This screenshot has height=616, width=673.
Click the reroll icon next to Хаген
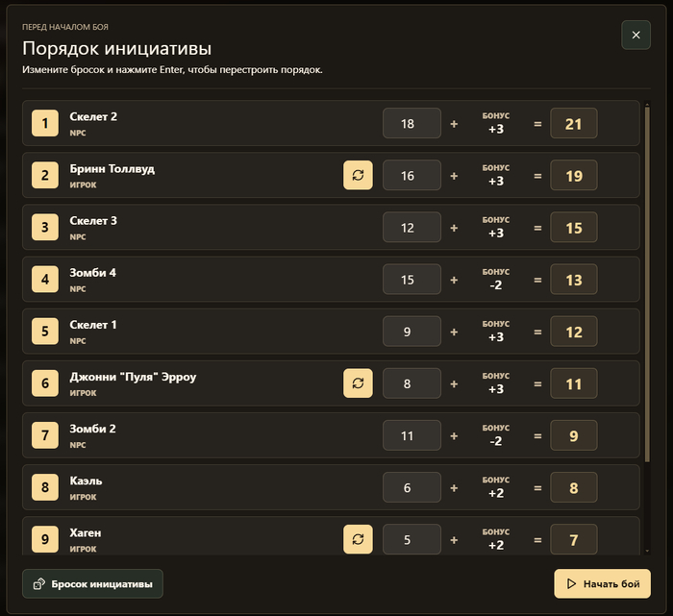358,539
